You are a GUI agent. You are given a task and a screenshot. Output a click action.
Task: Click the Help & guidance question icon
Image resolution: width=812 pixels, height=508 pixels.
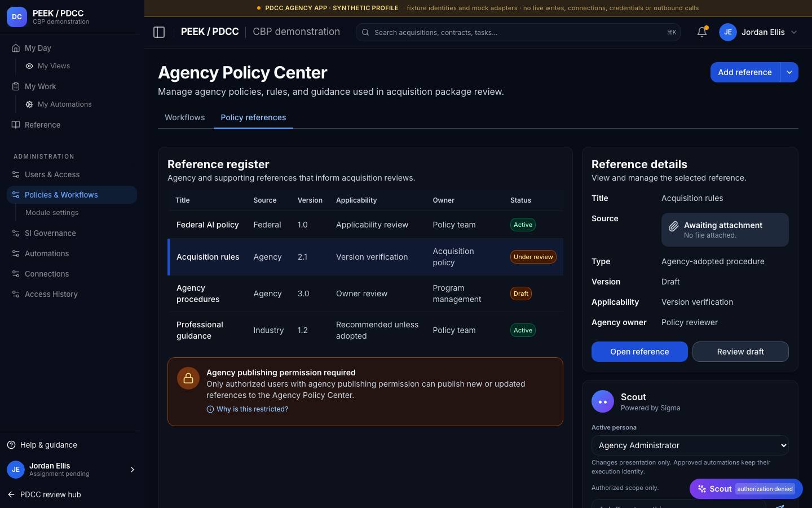(11, 445)
